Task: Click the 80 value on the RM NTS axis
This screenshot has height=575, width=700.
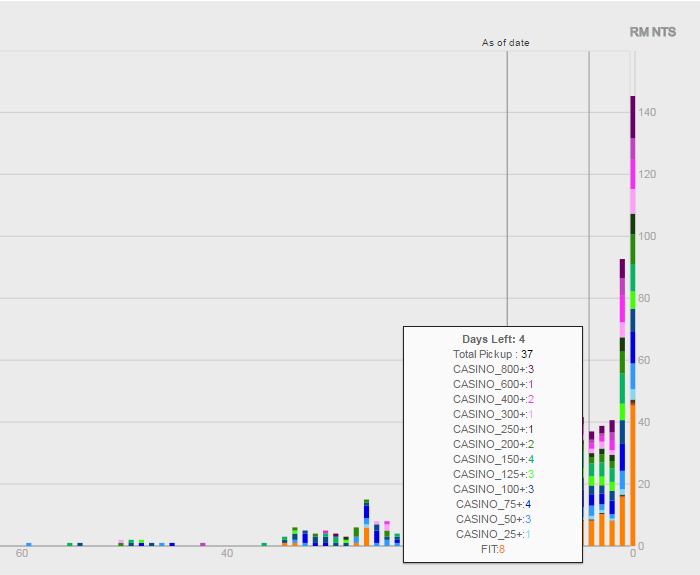Action: (644, 299)
